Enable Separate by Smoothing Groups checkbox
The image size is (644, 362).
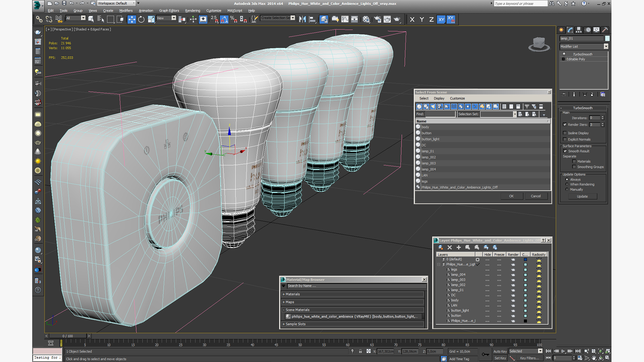tap(574, 167)
